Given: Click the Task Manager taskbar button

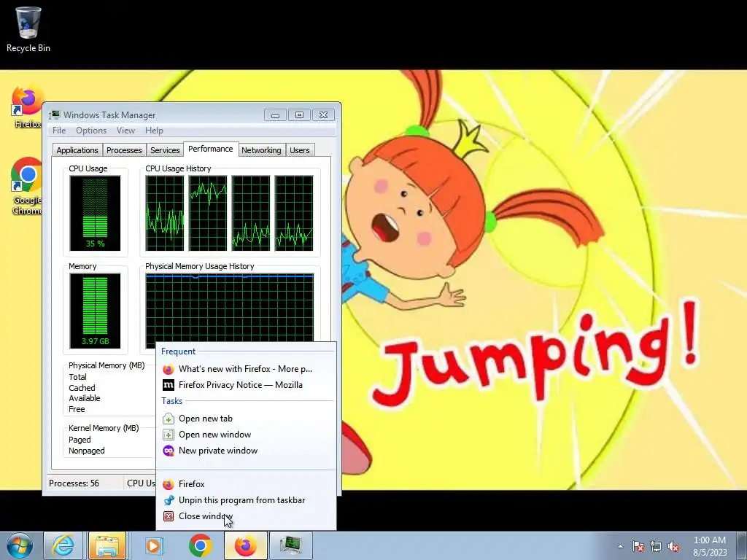Looking at the screenshot, I should pos(290,545).
